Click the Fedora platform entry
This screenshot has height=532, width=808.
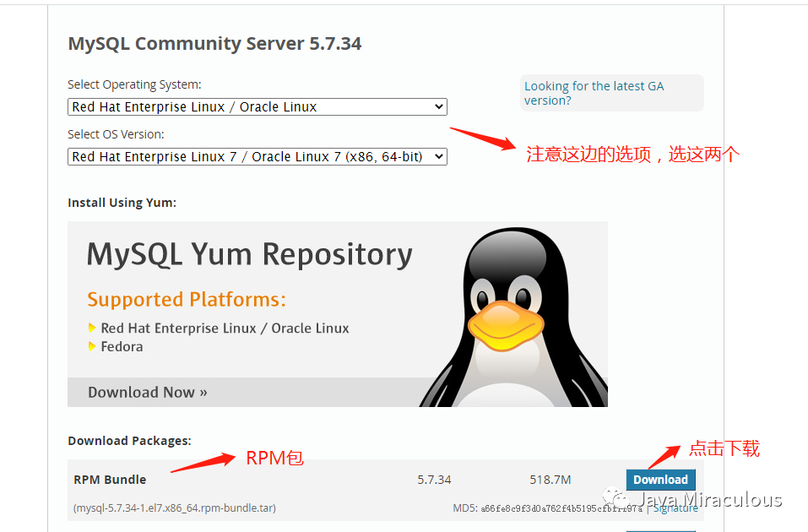click(x=122, y=346)
